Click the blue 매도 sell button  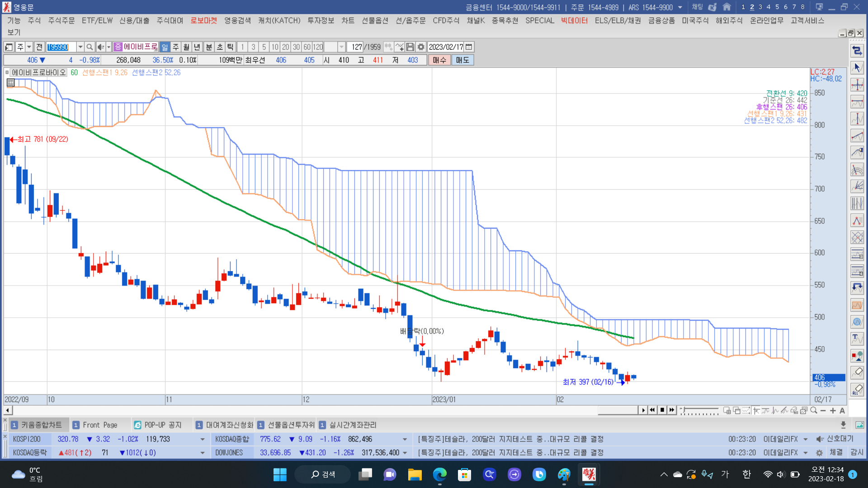pyautogui.click(x=462, y=60)
